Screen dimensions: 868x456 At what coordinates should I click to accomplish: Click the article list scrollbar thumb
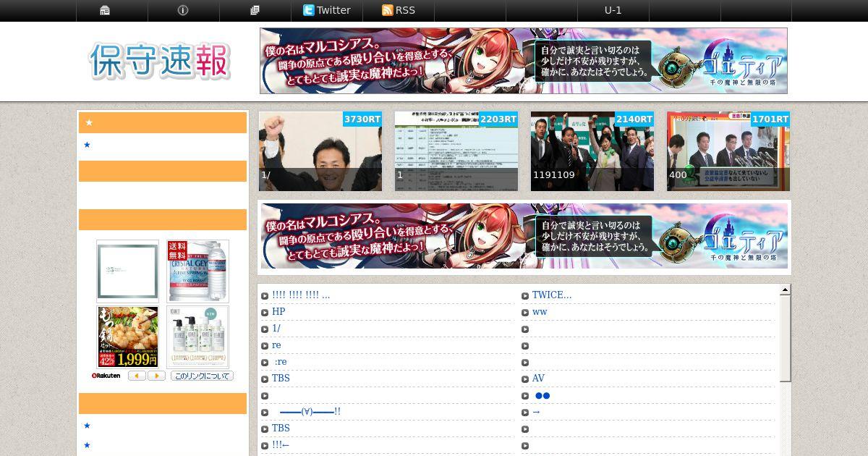click(785, 339)
